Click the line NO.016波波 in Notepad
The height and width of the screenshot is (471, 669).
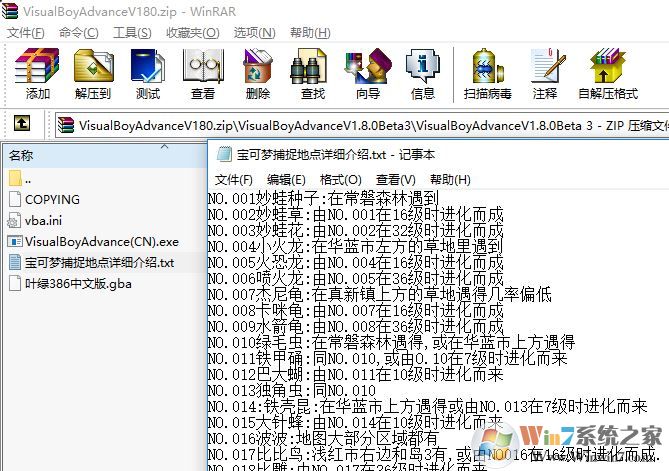tap(323, 438)
